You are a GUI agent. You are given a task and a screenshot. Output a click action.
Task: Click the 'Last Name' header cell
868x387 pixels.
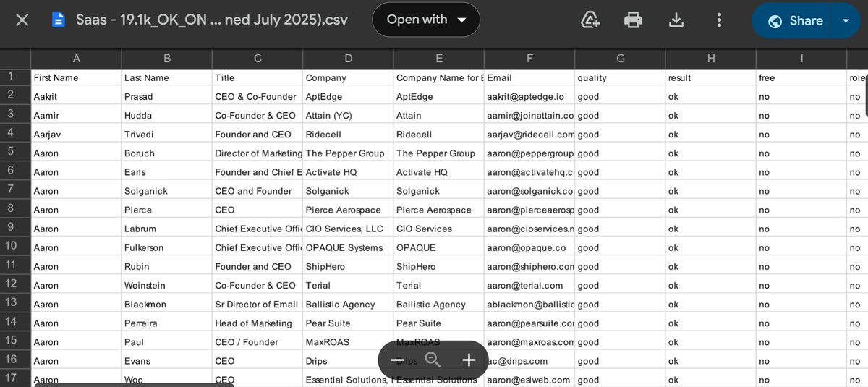[167, 77]
